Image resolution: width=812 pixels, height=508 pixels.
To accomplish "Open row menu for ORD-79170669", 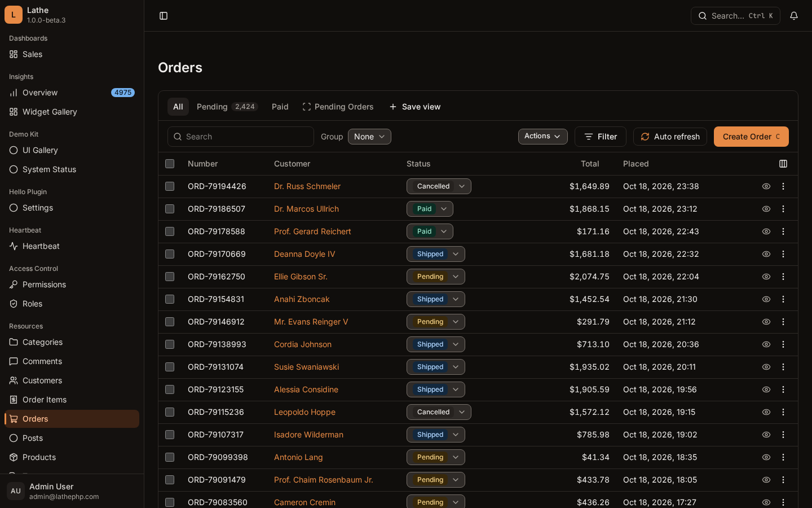I will click(x=783, y=254).
